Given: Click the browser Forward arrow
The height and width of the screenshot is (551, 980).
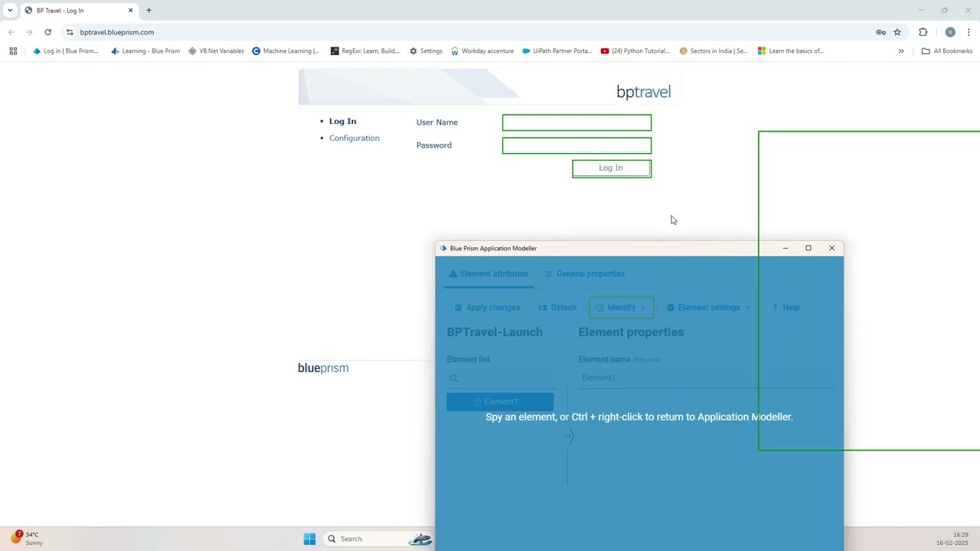Looking at the screenshot, I should (x=29, y=32).
